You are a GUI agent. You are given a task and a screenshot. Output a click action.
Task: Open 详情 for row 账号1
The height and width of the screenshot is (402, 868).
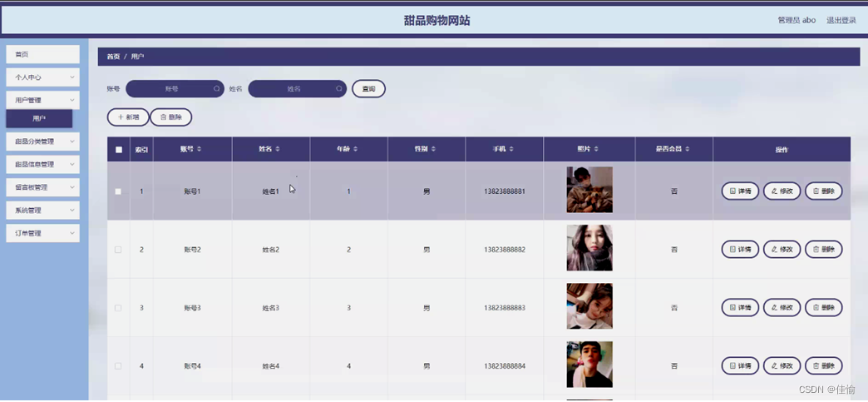[x=740, y=191]
